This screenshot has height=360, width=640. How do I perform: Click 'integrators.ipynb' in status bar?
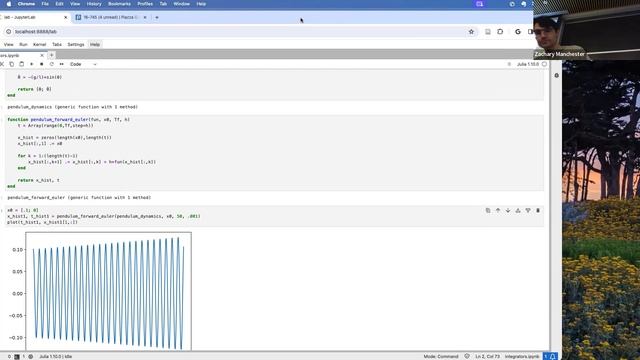point(522,356)
